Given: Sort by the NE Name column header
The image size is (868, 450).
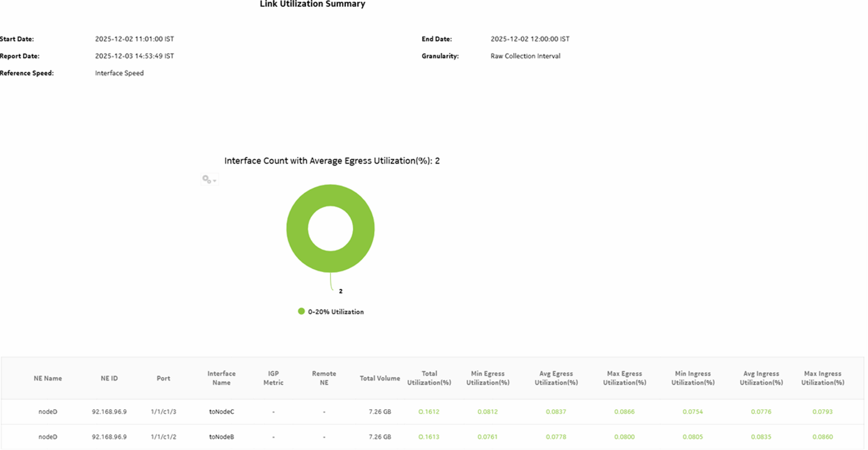Looking at the screenshot, I should (x=47, y=378).
